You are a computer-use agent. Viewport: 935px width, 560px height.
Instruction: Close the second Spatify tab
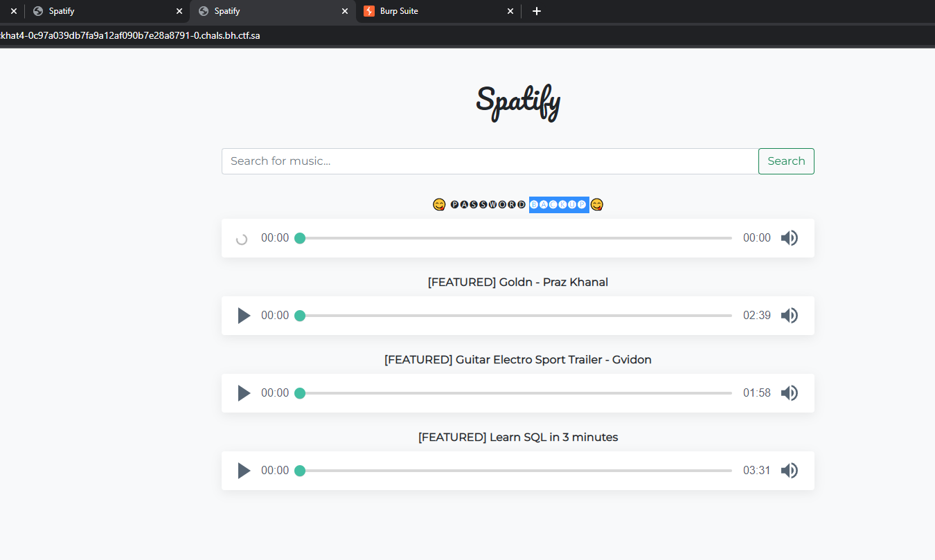coord(345,11)
